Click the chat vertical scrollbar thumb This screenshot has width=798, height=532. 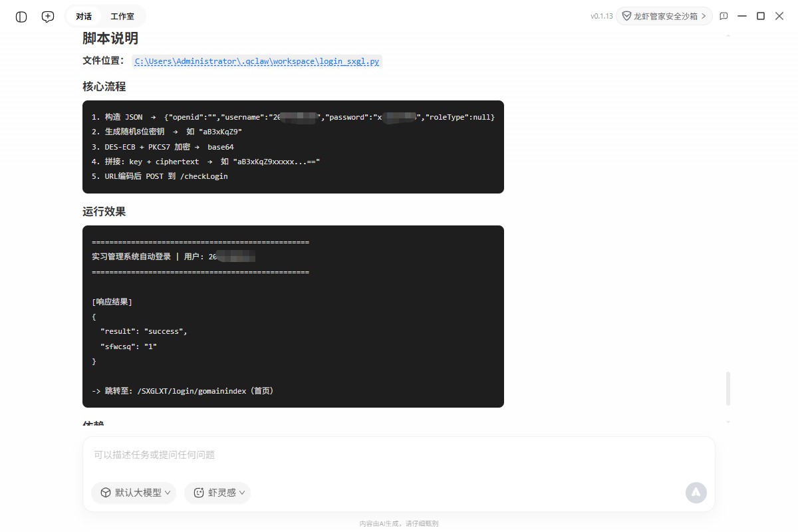tap(728, 388)
